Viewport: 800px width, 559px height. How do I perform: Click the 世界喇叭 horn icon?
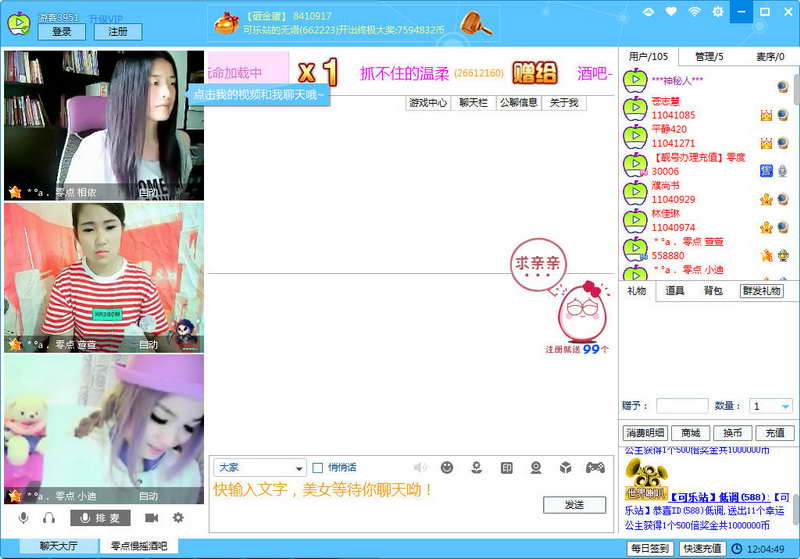coord(646,478)
